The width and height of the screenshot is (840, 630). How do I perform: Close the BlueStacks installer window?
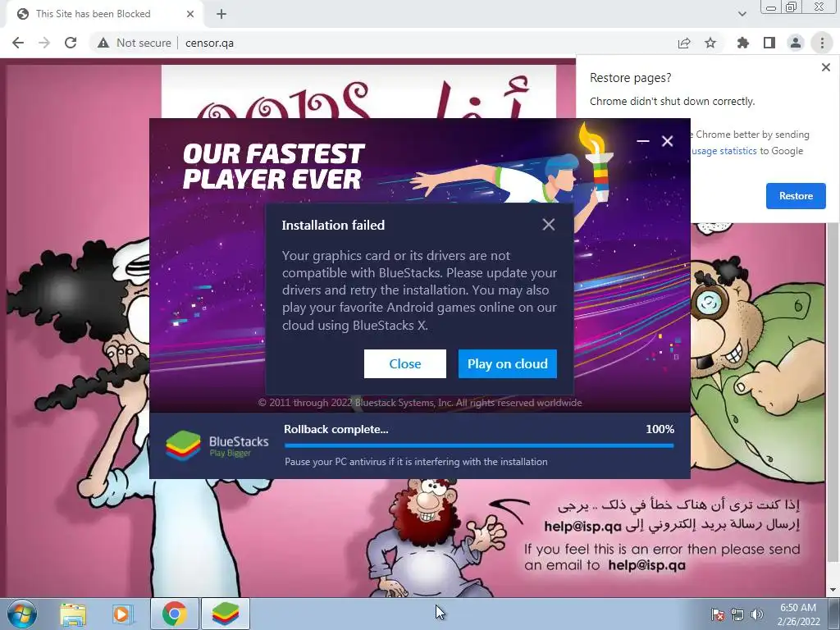667,141
